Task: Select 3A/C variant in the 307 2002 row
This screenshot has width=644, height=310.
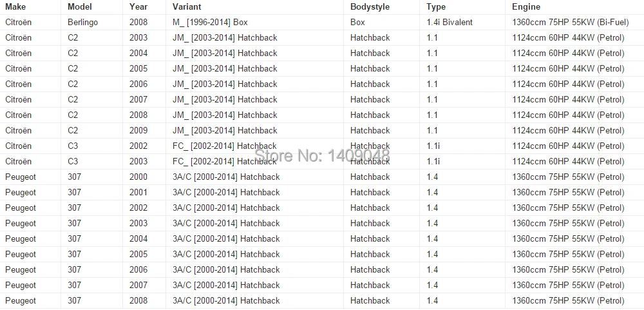Action: coord(226,208)
